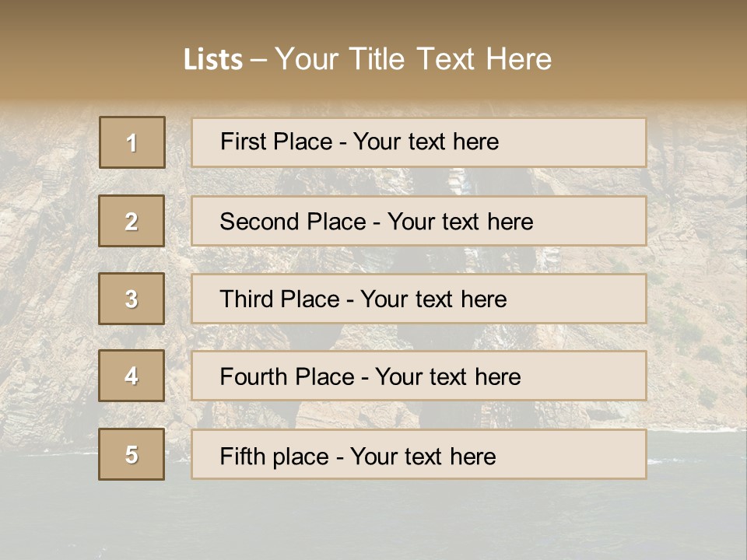The height and width of the screenshot is (560, 747).
Task: Click the word Fifth in the list
Action: (244, 456)
